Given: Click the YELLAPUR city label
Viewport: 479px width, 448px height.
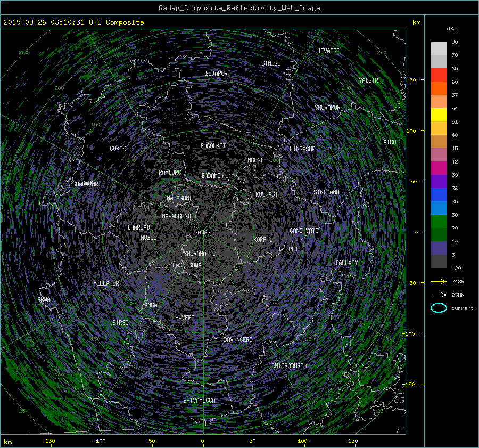Looking at the screenshot, I should [106, 283].
